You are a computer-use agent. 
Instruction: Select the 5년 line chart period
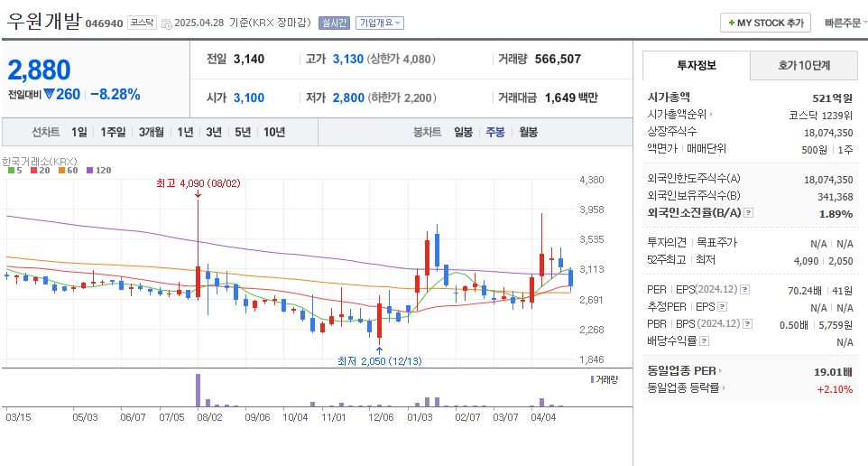[x=243, y=132]
